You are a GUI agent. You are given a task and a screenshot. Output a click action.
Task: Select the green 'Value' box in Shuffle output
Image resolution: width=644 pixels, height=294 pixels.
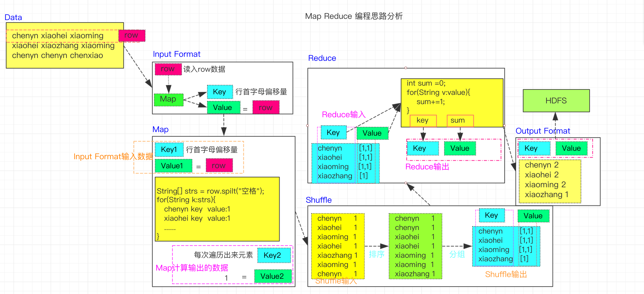(x=533, y=216)
